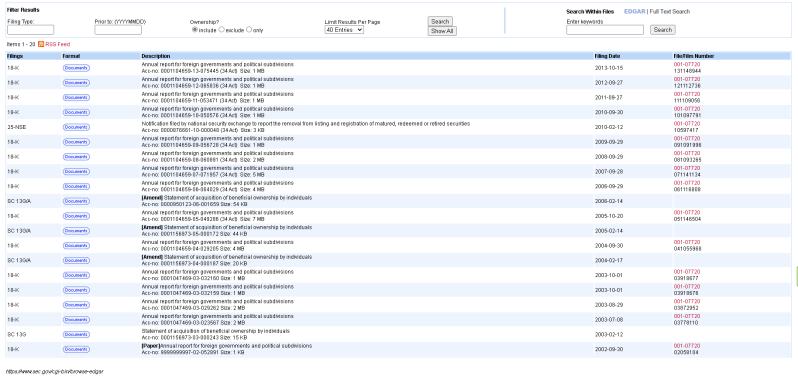This screenshot has height=379, width=798.
Task: Open Documents for the 2013-10-15 18-K filing
Action: coord(76,68)
